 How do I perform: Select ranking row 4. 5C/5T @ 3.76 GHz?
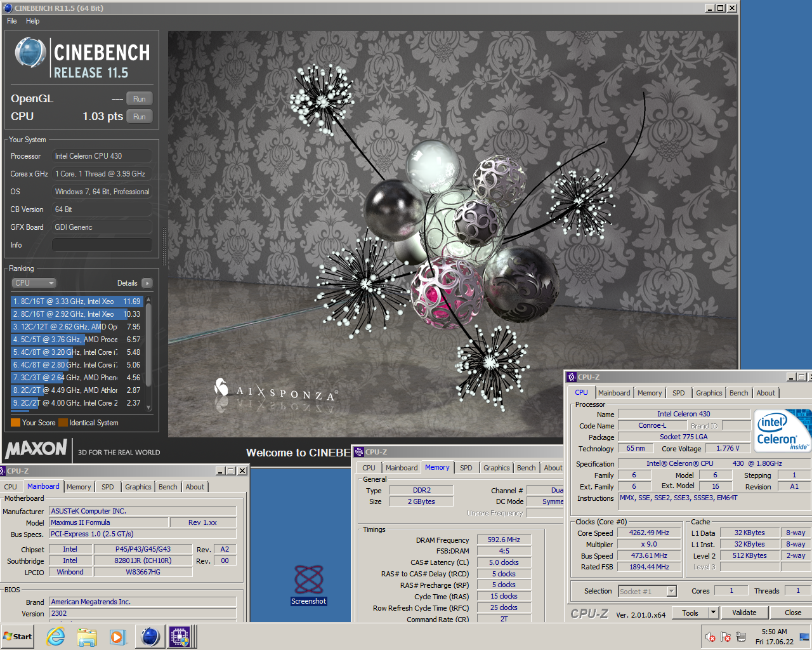[77, 340]
